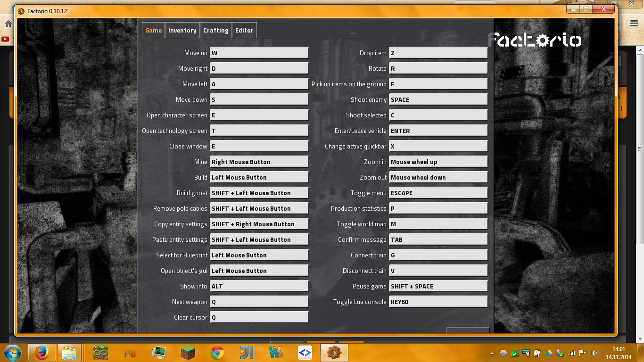Edit the Zoom out mouse wheel binding

[x=438, y=177]
